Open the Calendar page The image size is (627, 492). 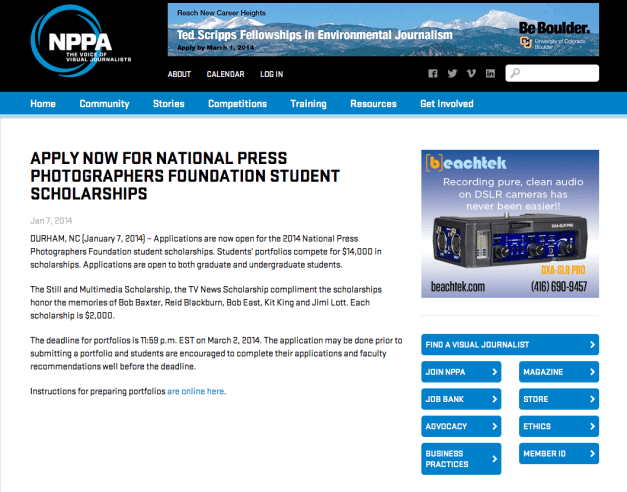coord(226,74)
